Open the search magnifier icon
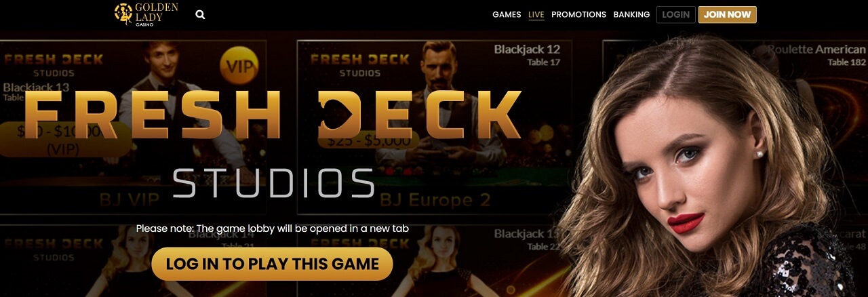 (200, 14)
